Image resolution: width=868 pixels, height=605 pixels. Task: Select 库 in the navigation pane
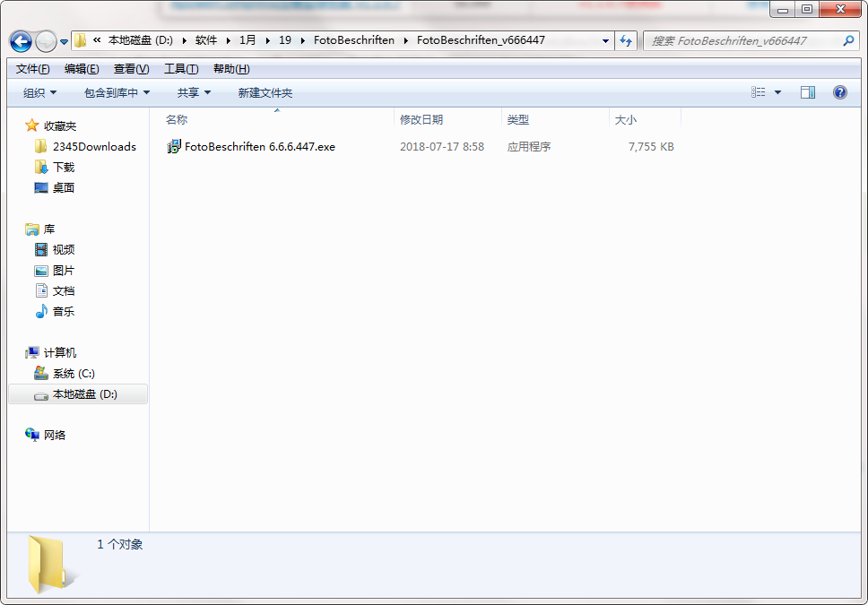coord(49,229)
